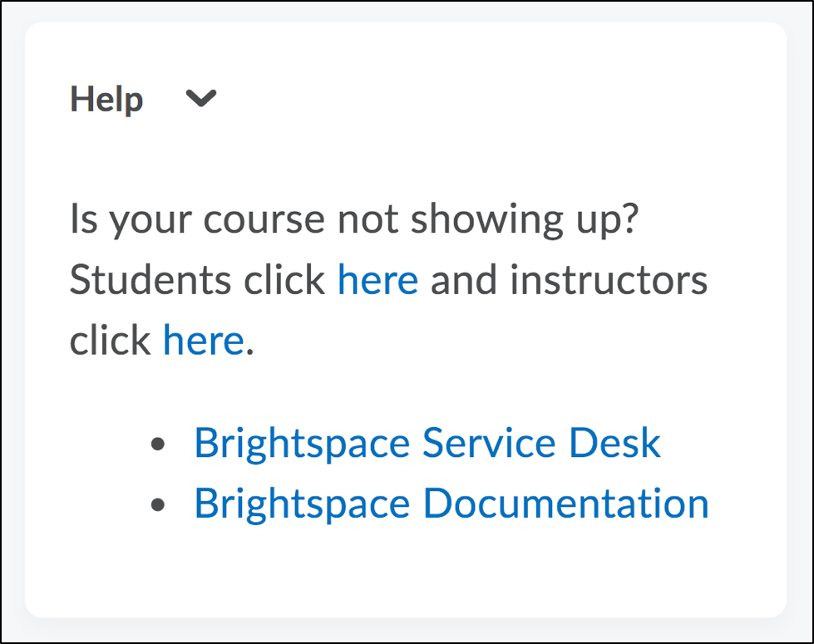Click the word "Desk" in the Service Desk link

[x=614, y=442]
